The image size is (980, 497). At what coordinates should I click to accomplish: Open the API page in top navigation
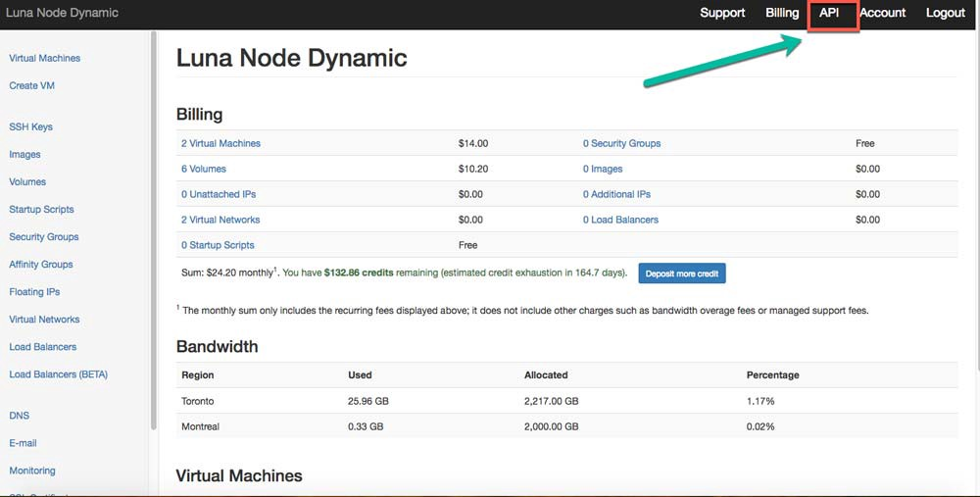(x=829, y=13)
